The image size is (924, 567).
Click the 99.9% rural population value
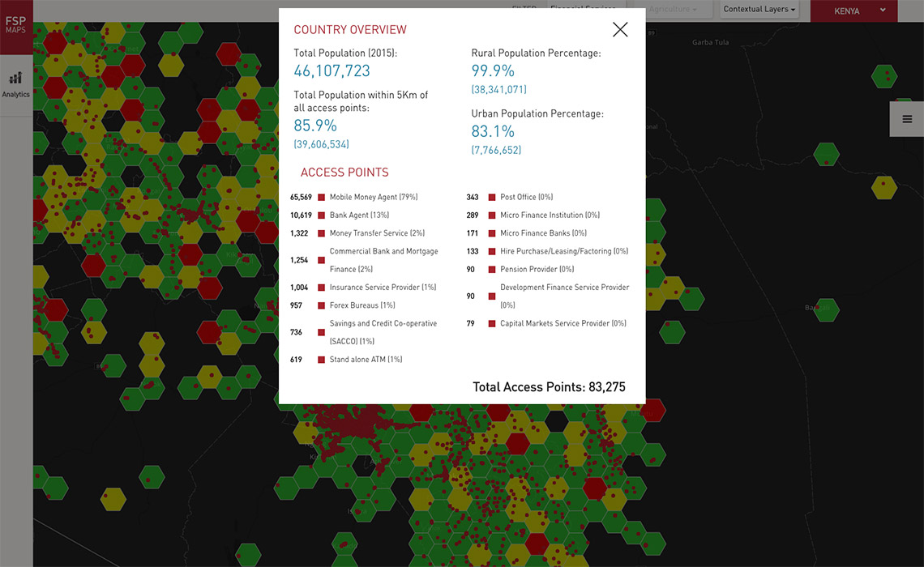coord(493,71)
